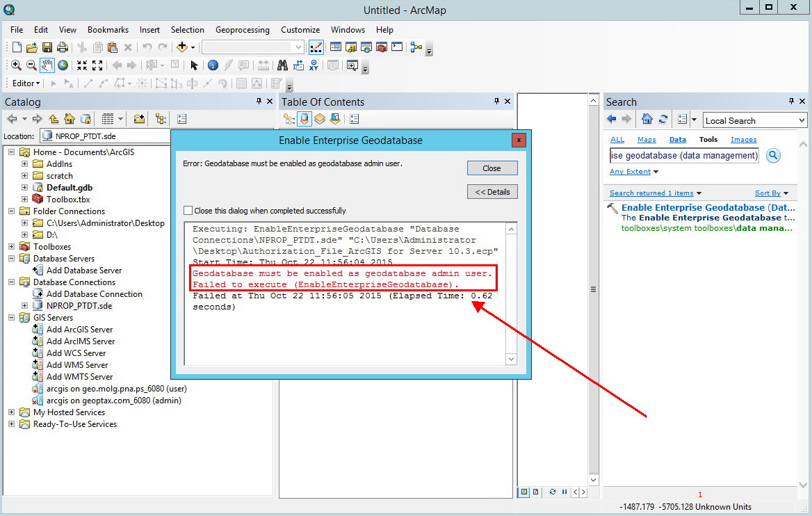Open the Geoprocessing menu

[243, 29]
